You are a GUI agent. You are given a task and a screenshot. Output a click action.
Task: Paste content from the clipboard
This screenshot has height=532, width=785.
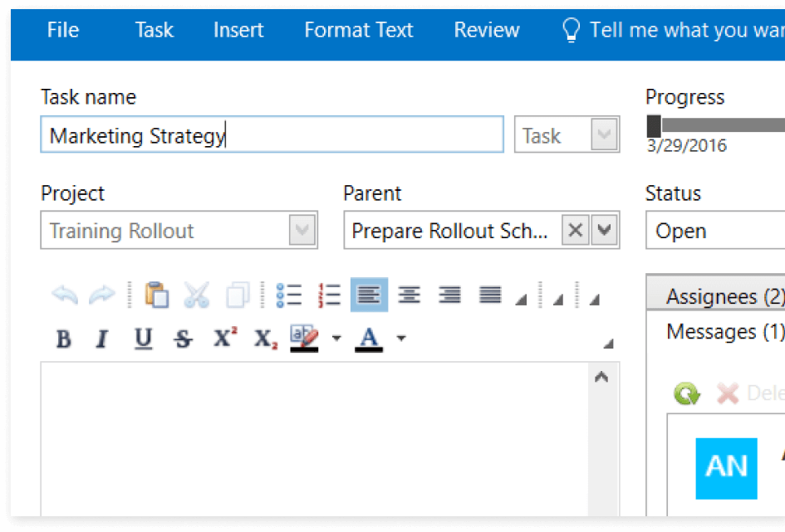[155, 294]
